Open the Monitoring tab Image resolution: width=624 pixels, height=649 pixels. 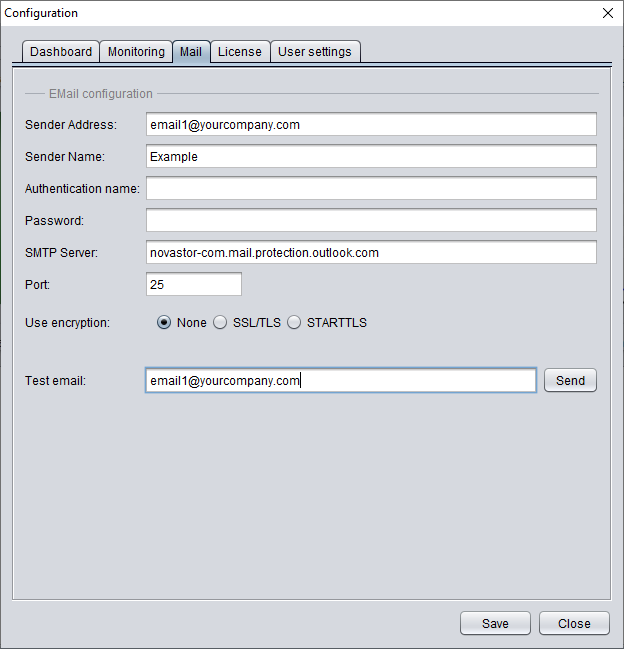coord(136,52)
